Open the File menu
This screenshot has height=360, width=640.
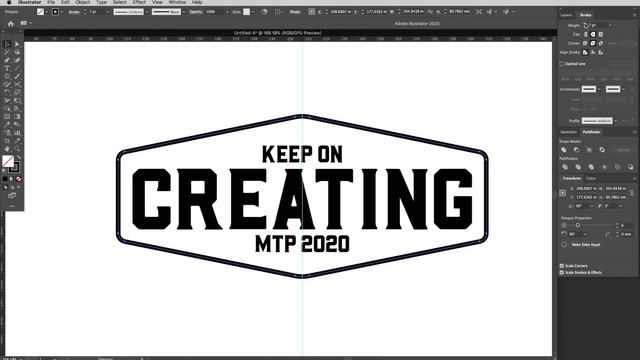click(x=51, y=2)
